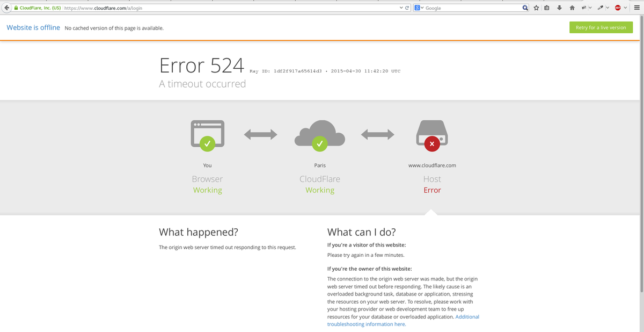The image size is (644, 332).
Task: Open the Google search engine selector dropdown
Action: tap(419, 8)
